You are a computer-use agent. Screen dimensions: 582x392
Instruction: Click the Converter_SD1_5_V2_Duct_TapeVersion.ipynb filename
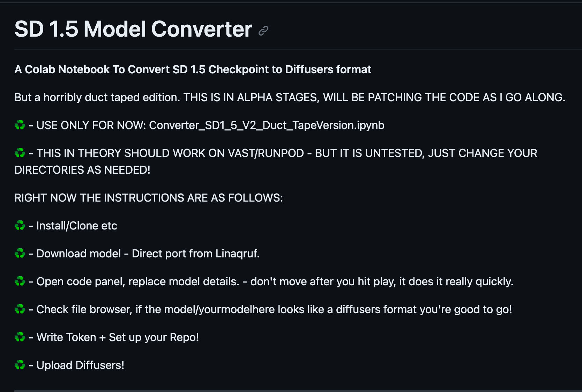(267, 125)
